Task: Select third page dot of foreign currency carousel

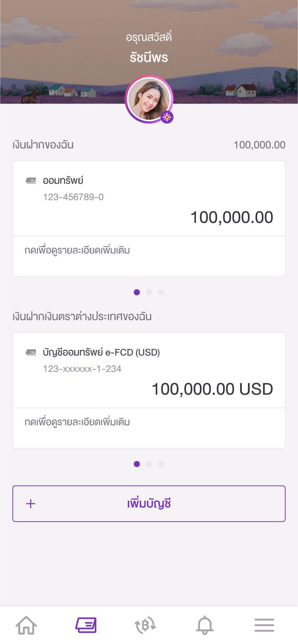Action: (161, 464)
